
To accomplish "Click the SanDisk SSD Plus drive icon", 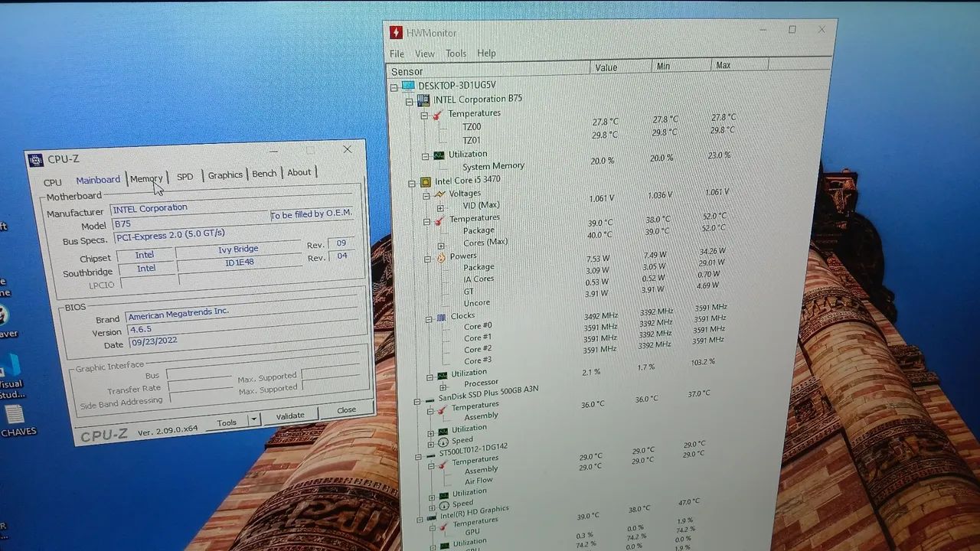I will (x=429, y=399).
